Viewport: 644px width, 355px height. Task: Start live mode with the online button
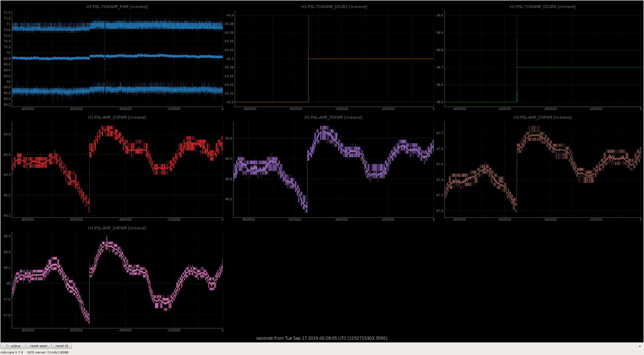click(x=13, y=346)
